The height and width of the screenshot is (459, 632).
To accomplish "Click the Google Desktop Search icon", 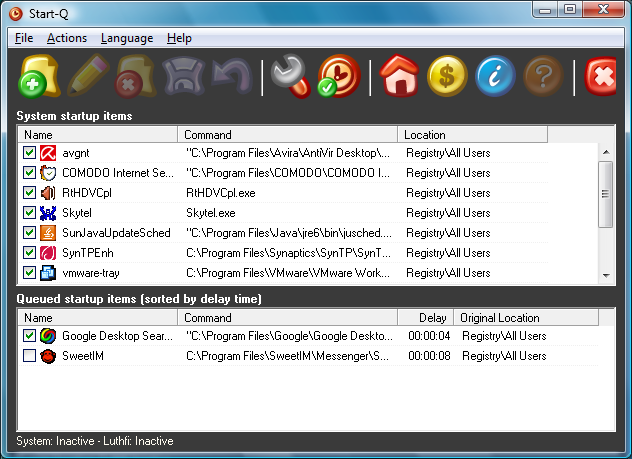I will (48, 336).
